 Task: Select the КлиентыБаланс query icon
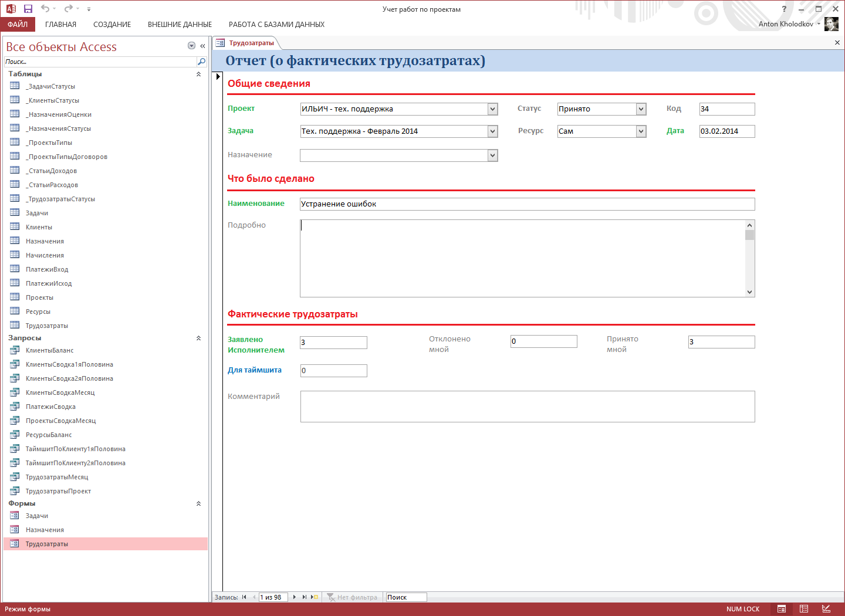point(15,350)
